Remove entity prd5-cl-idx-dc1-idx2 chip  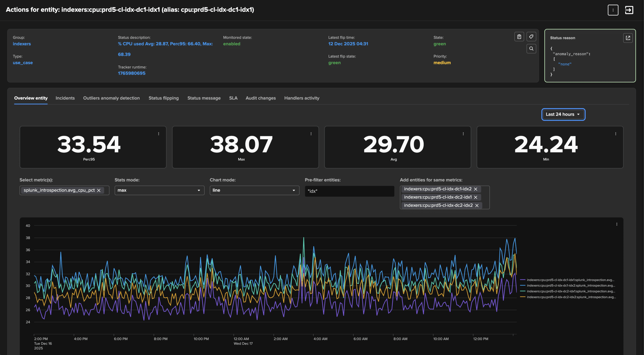[475, 189]
